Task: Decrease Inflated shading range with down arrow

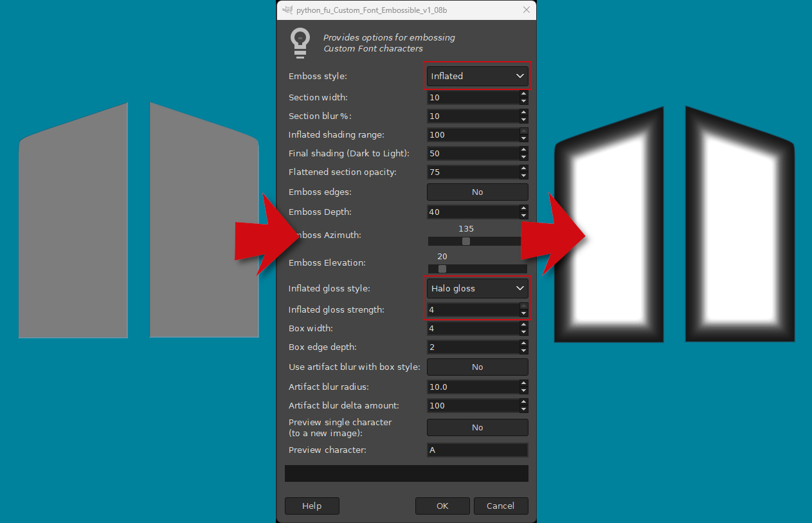Action: click(x=524, y=139)
